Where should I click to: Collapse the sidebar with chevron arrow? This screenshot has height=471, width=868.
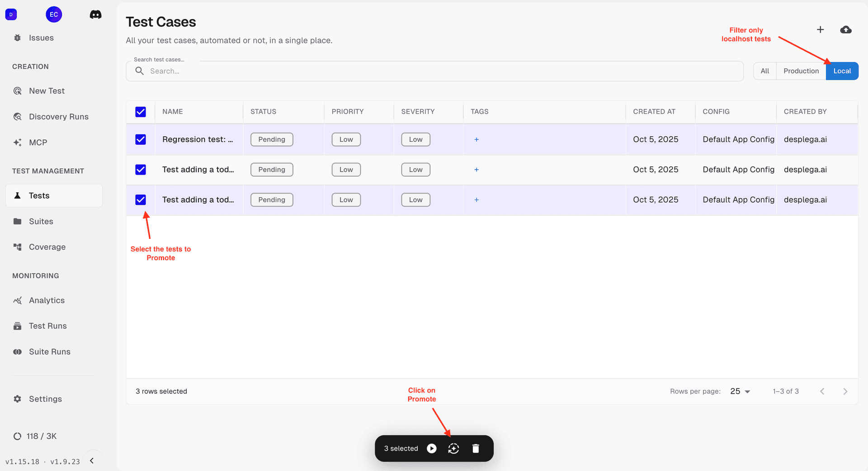coord(92,461)
